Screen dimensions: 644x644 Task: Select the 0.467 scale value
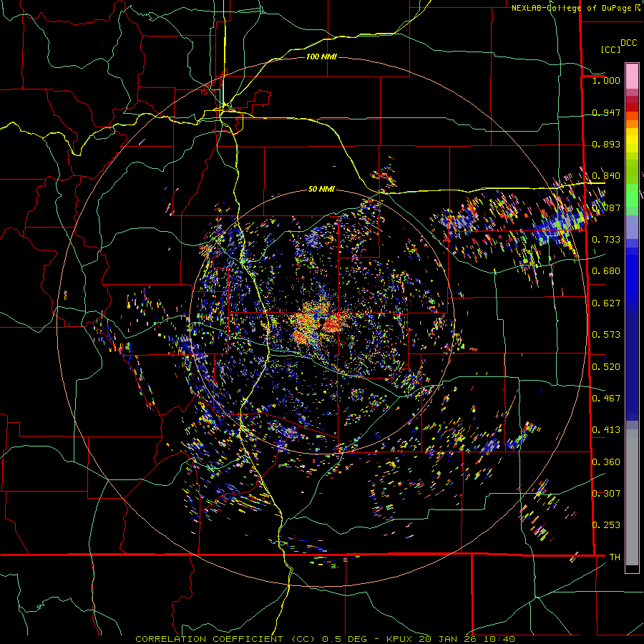[606, 399]
